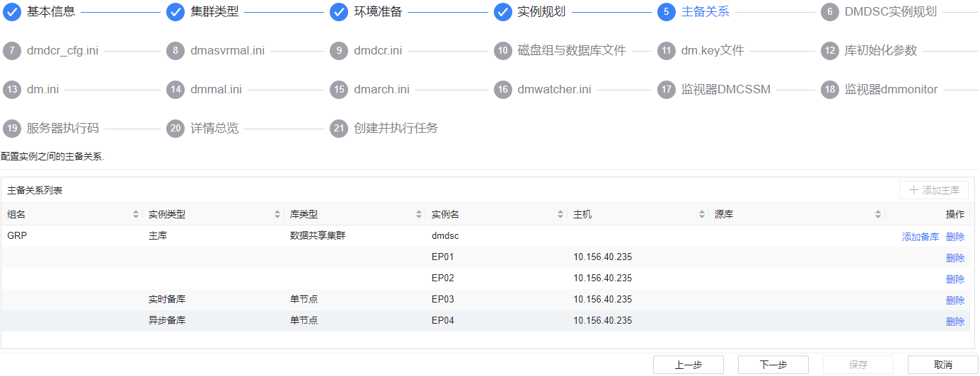Select step 20 circle for 详情总览
This screenshot has width=980, height=376.
(175, 129)
